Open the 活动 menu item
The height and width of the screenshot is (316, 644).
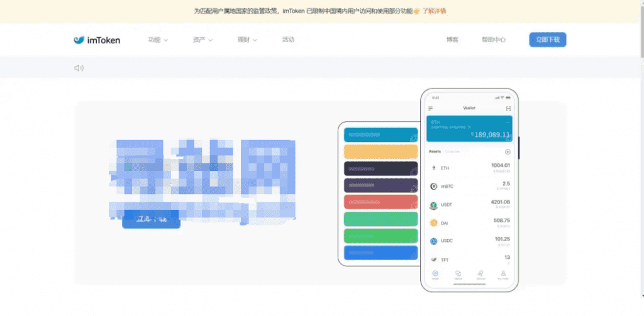288,40
